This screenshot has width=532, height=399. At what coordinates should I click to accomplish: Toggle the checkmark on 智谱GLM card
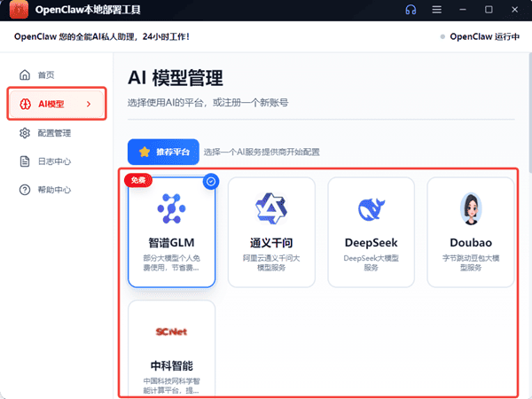coord(210,181)
